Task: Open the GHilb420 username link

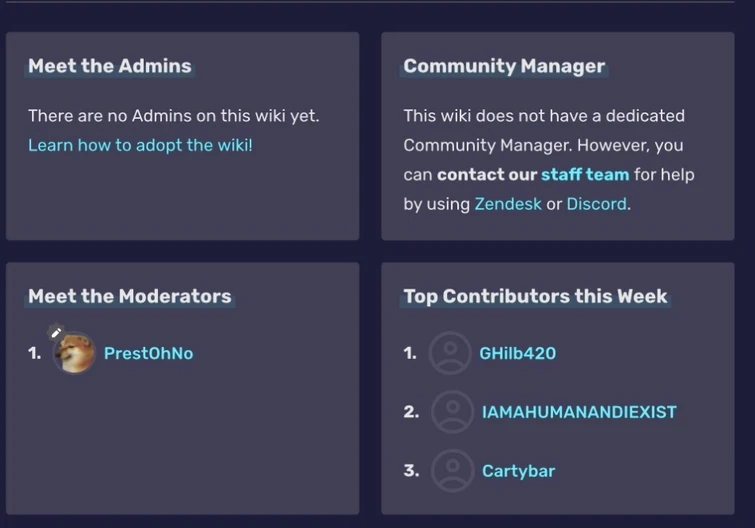Action: [x=518, y=353]
